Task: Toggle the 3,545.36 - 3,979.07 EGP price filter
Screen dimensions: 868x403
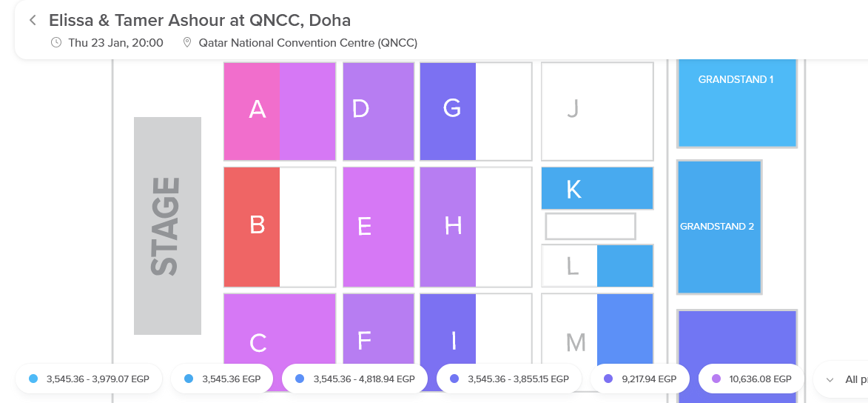Action: pyautogui.click(x=89, y=379)
